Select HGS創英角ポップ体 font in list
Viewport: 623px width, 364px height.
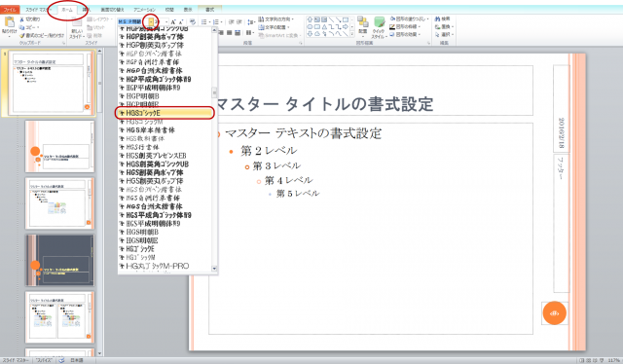point(155,172)
